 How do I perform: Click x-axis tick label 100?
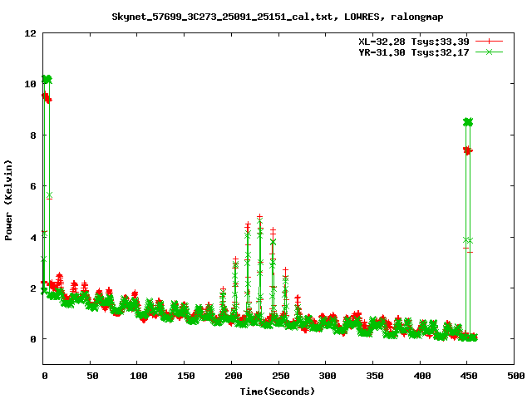click(x=137, y=376)
